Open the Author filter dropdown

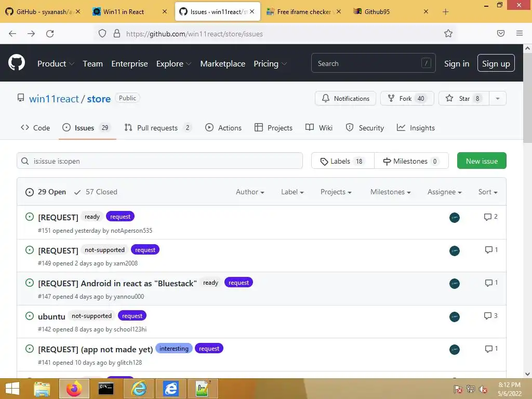coord(250,192)
